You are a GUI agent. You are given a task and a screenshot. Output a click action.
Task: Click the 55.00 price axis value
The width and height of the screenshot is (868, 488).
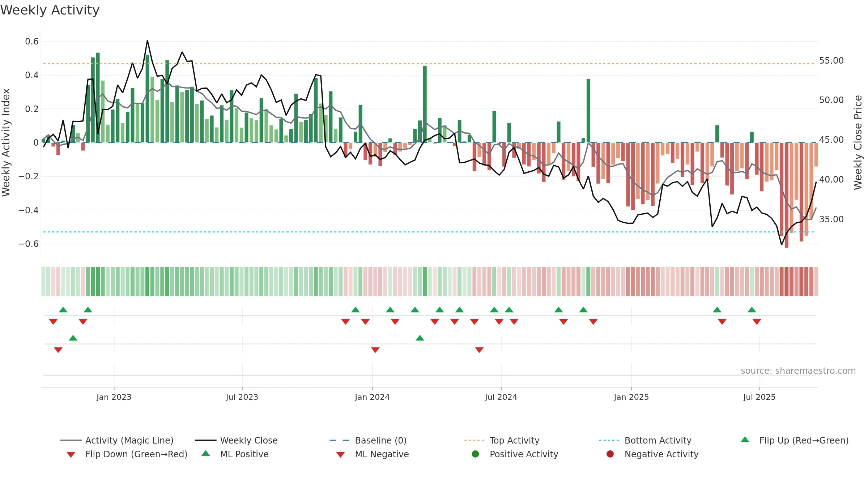pos(831,61)
